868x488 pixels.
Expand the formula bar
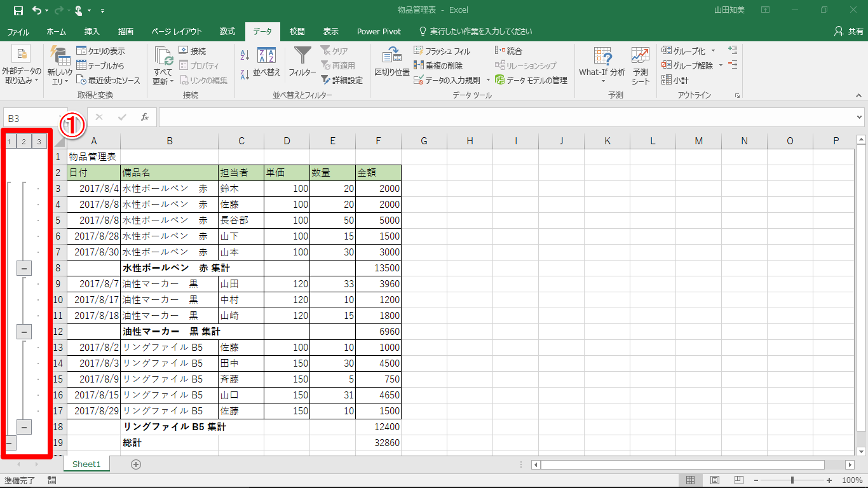coord(860,118)
